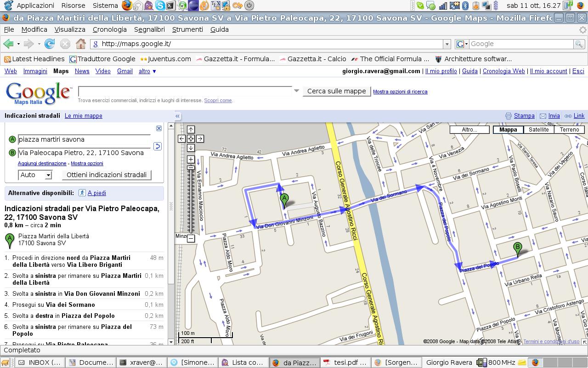This screenshot has height=368, width=588.
Task: Switch the map to Satellite view
Action: point(538,130)
